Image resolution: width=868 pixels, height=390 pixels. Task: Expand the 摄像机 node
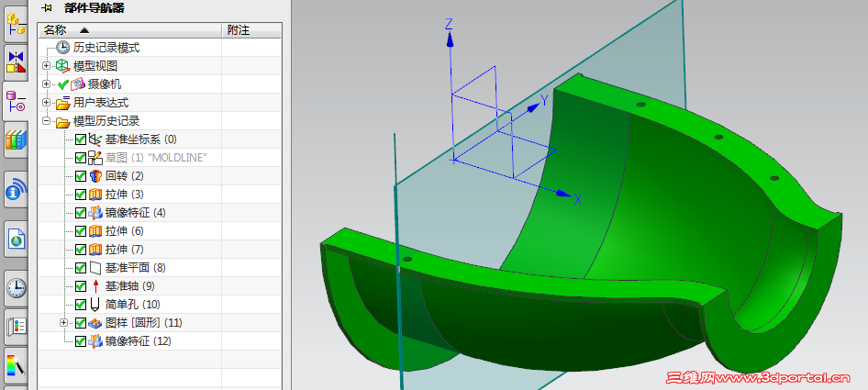(x=47, y=84)
